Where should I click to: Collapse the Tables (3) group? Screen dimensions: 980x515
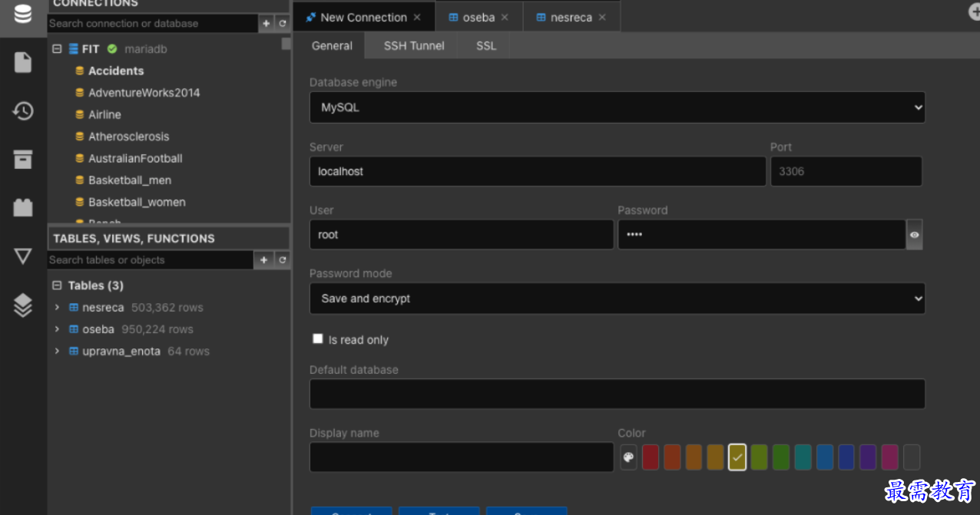(x=57, y=286)
